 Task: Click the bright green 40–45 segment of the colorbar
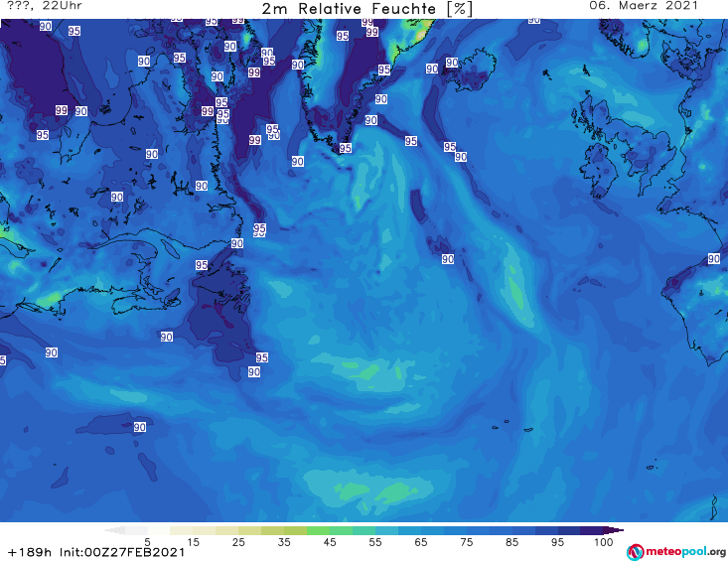point(318,530)
